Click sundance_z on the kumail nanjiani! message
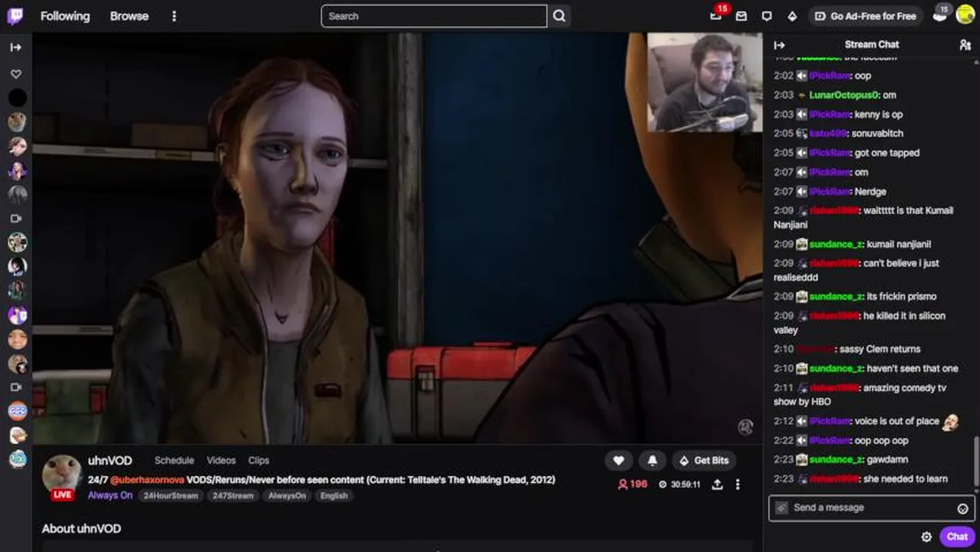980x552 pixels. coord(836,245)
